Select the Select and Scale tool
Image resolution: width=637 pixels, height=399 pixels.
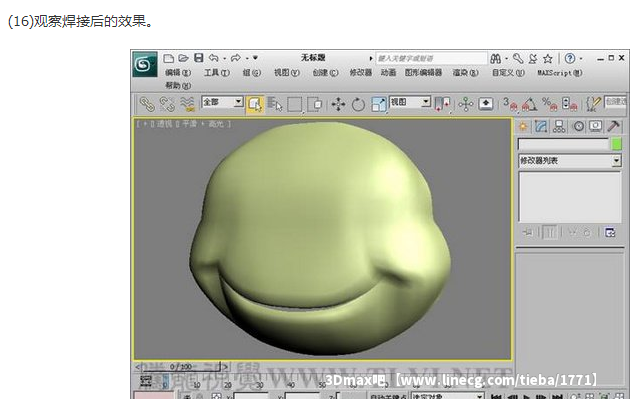click(x=378, y=104)
